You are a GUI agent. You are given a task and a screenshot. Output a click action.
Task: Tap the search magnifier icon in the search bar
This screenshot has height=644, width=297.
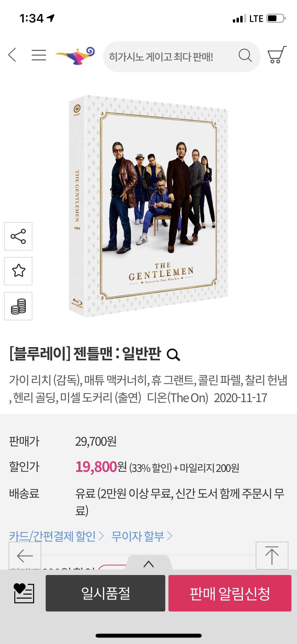[x=245, y=56]
